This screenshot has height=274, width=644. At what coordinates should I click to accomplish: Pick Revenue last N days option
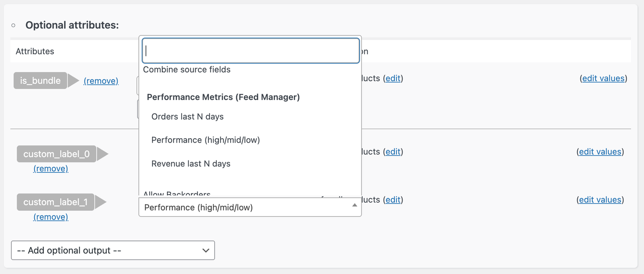click(191, 164)
